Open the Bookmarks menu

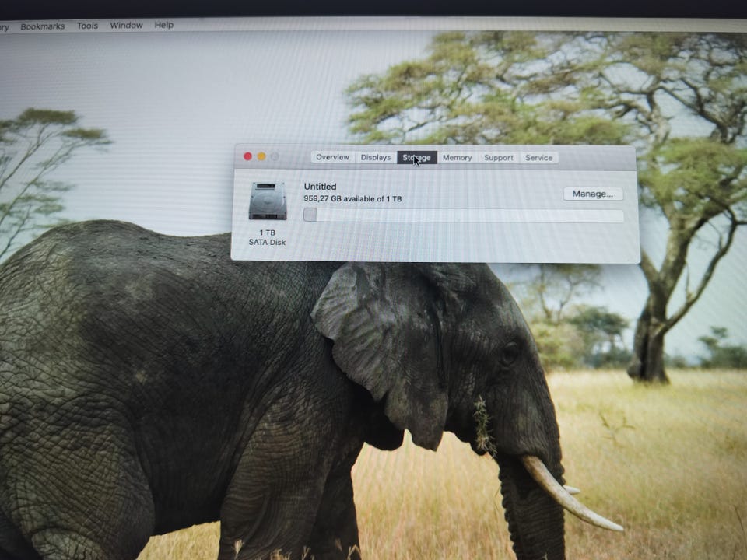pyautogui.click(x=42, y=26)
